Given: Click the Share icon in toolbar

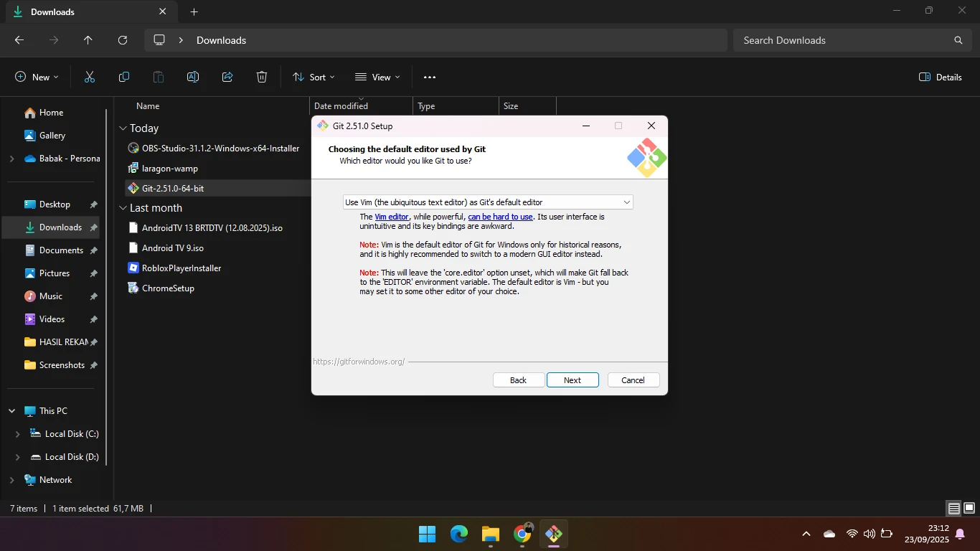Looking at the screenshot, I should (x=227, y=77).
